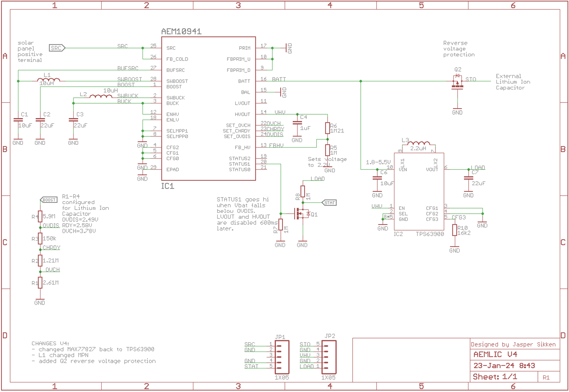This screenshot has height=392, width=569.
Task: Click the STATUS1 pin label
Action: tap(239, 164)
